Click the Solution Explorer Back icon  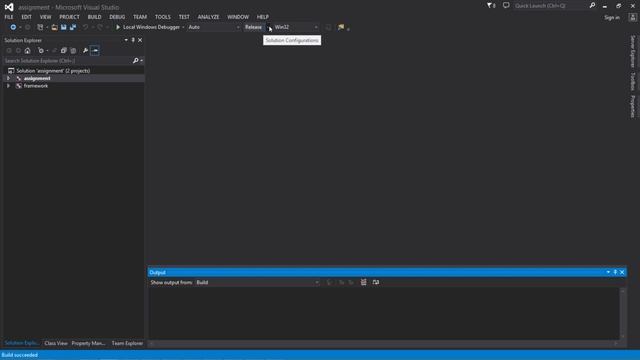tap(9, 51)
